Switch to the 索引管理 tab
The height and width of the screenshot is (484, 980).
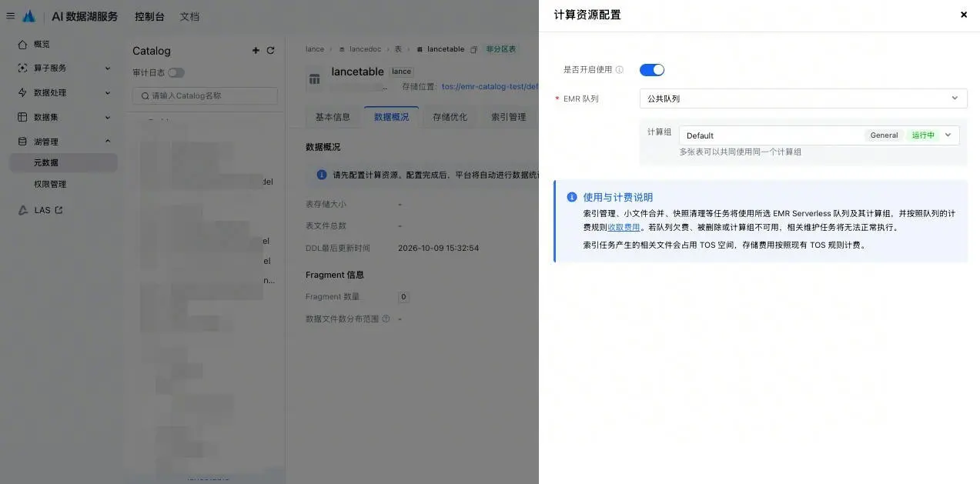coord(508,117)
